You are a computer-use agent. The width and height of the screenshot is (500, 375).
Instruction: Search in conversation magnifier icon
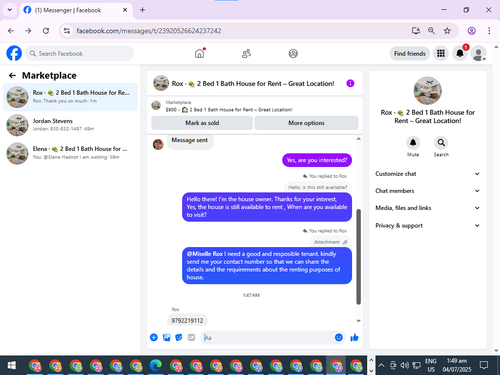441,143
